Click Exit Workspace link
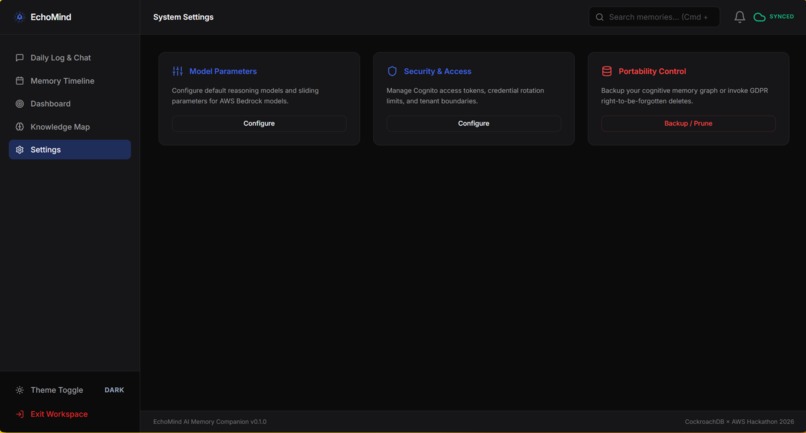806x433 pixels. point(59,414)
